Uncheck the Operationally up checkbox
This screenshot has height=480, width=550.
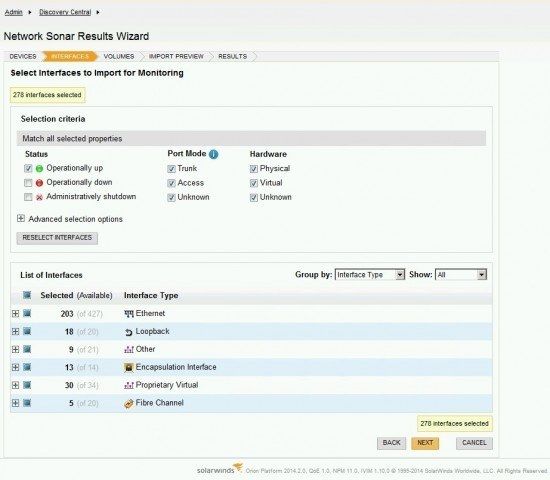click(28, 168)
